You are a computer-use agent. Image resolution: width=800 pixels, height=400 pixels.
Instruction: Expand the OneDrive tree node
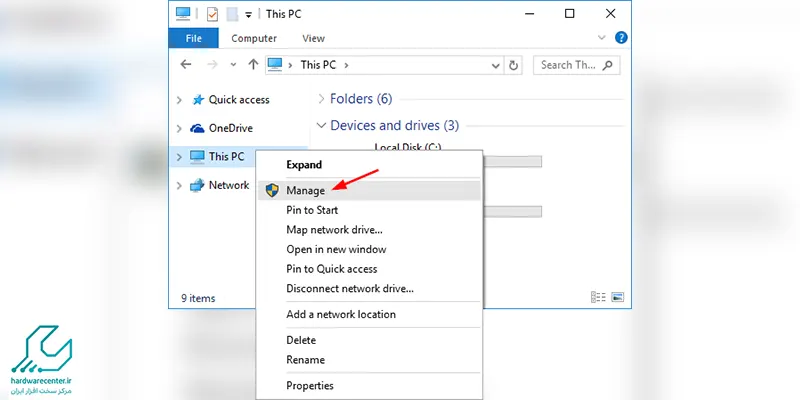(x=179, y=129)
